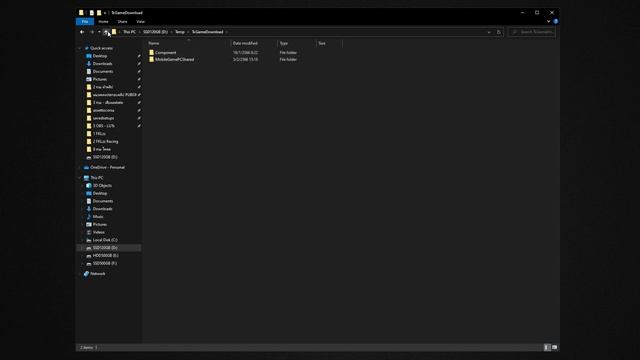Collapse the Quick access tree node
The width and height of the screenshot is (640, 360).
(80, 48)
